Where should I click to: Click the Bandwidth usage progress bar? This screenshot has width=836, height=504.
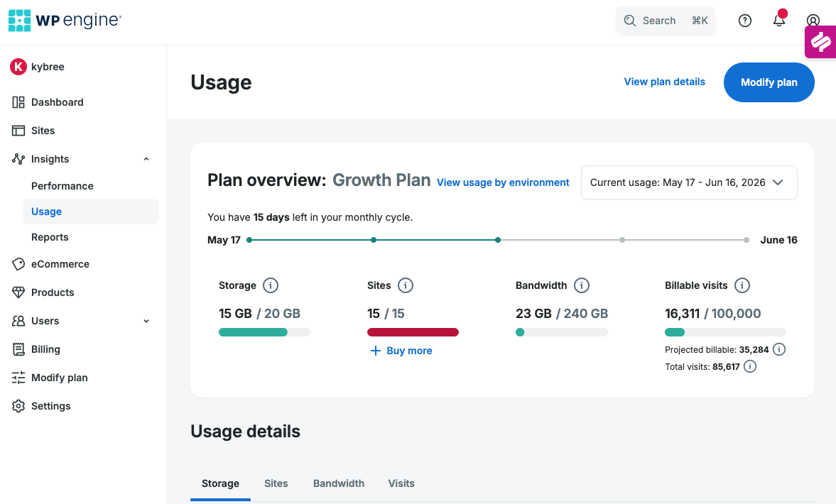click(561, 332)
